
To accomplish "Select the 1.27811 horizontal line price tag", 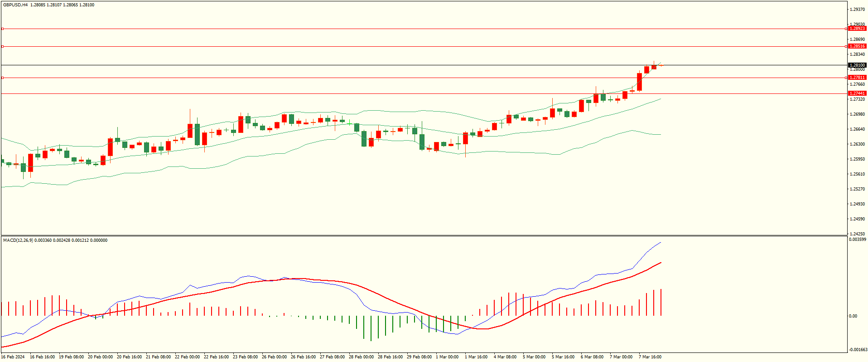I will [857, 78].
